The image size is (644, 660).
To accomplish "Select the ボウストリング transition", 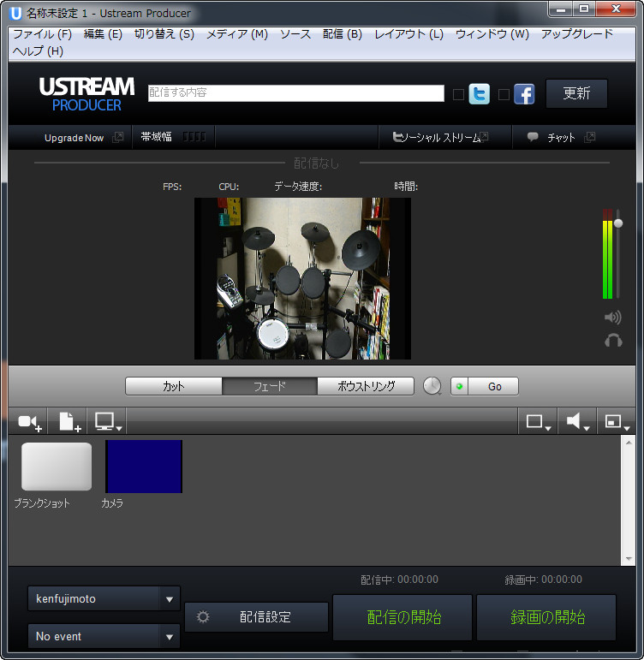I will (x=366, y=386).
